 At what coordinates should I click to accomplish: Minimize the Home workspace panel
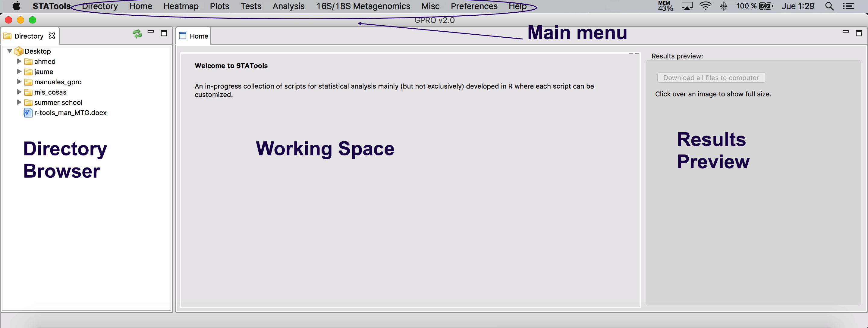click(845, 32)
